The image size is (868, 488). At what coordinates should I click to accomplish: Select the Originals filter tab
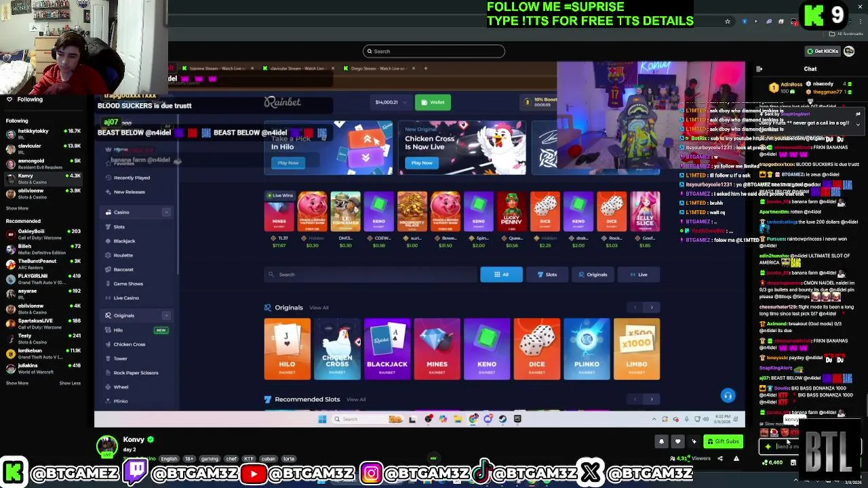point(593,274)
